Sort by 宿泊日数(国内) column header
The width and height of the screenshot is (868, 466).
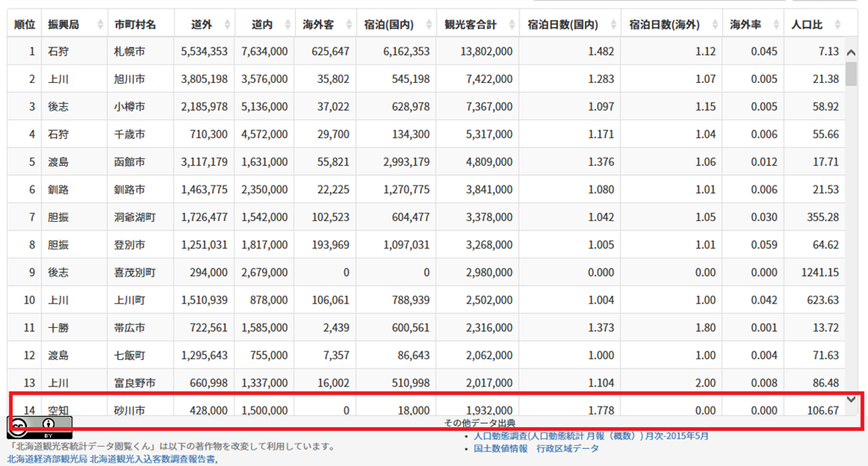click(x=562, y=25)
